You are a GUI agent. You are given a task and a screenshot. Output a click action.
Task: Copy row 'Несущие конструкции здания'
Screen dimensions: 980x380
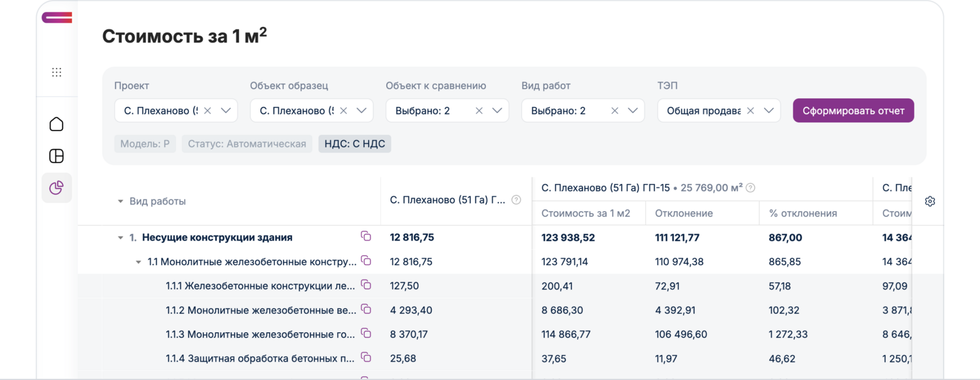click(x=366, y=236)
